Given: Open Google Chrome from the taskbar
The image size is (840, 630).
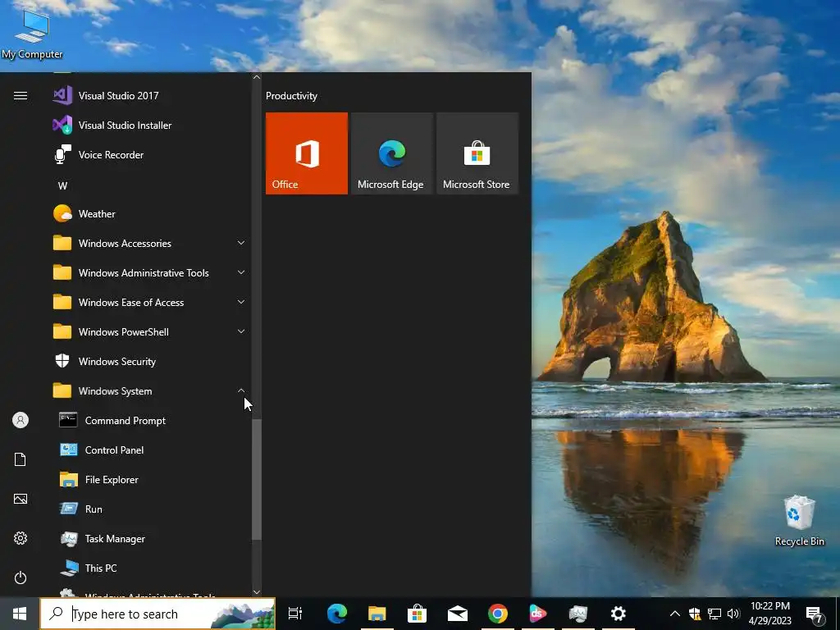Looking at the screenshot, I should [498, 614].
